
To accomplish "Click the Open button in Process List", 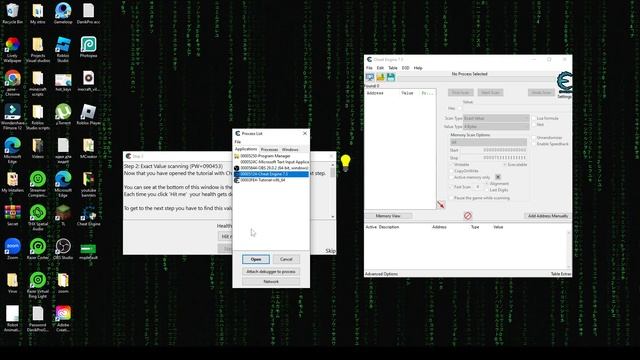I will point(256,259).
